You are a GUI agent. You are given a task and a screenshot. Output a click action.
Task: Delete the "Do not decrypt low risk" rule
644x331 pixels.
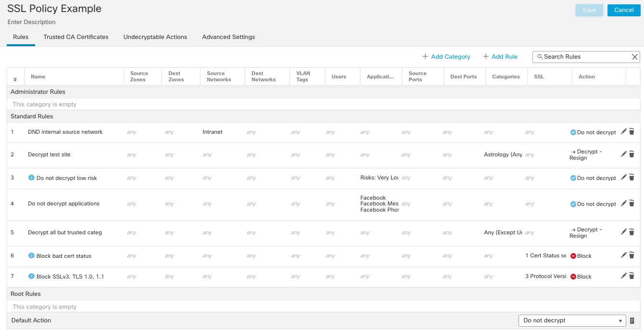632,177
